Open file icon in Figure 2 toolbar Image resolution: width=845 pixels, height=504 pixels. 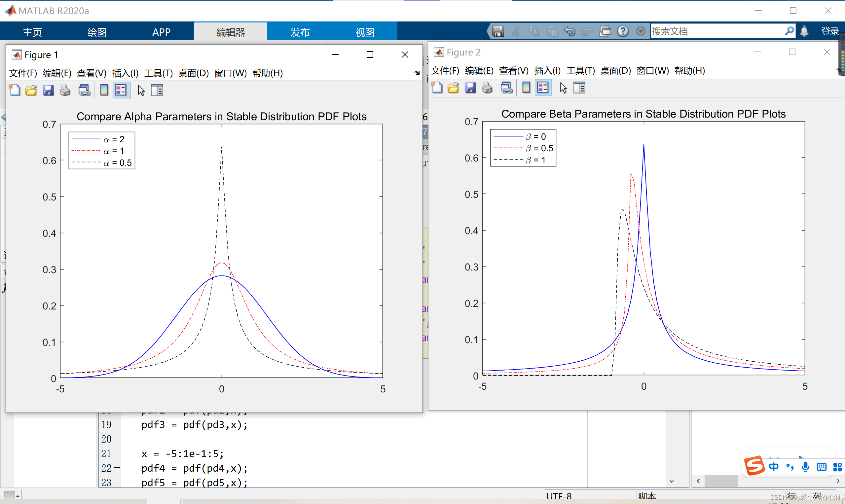coord(454,88)
